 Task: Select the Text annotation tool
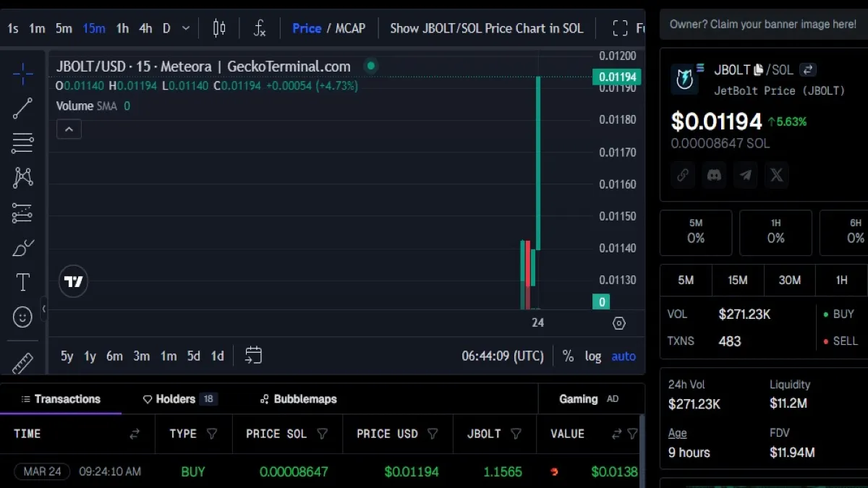pyautogui.click(x=22, y=282)
